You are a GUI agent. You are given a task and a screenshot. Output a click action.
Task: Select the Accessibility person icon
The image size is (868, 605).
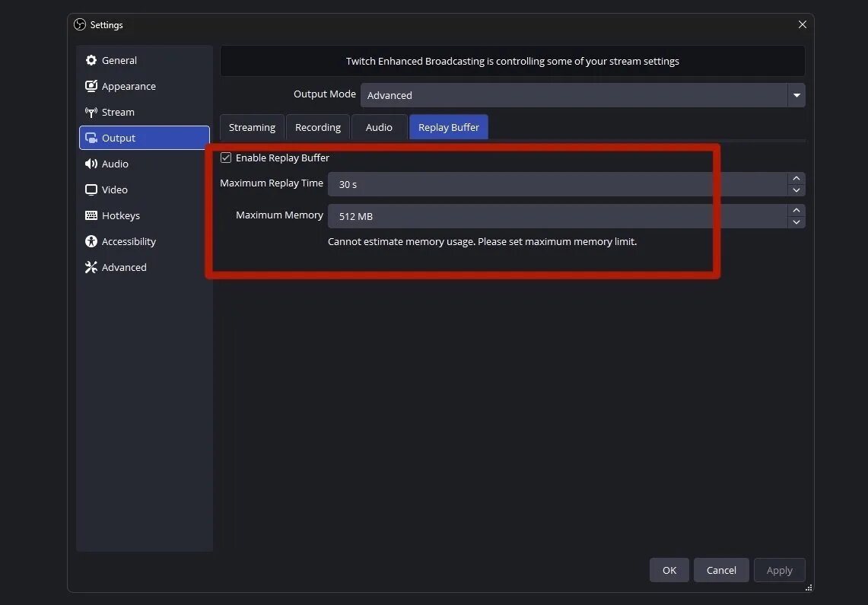pos(91,241)
